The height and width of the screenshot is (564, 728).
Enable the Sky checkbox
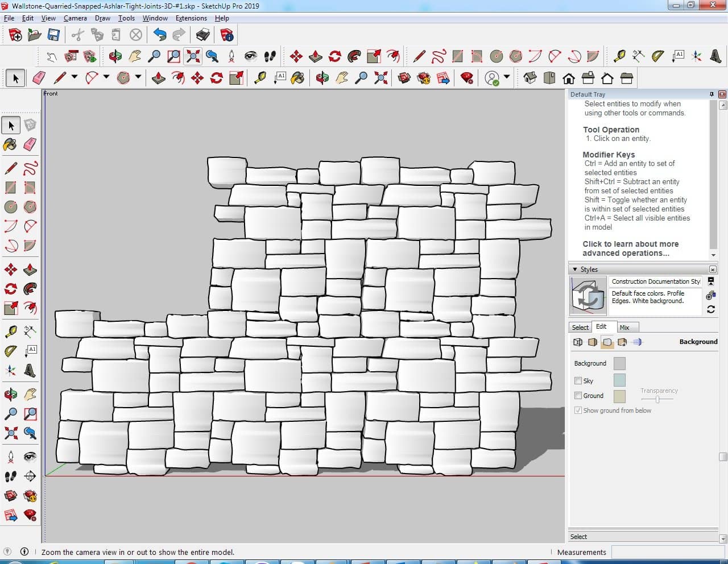578,381
